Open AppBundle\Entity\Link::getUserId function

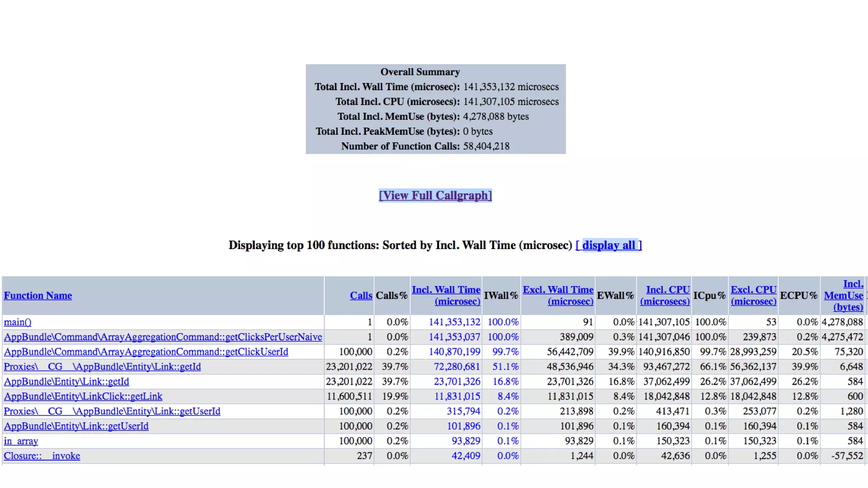[x=76, y=426]
